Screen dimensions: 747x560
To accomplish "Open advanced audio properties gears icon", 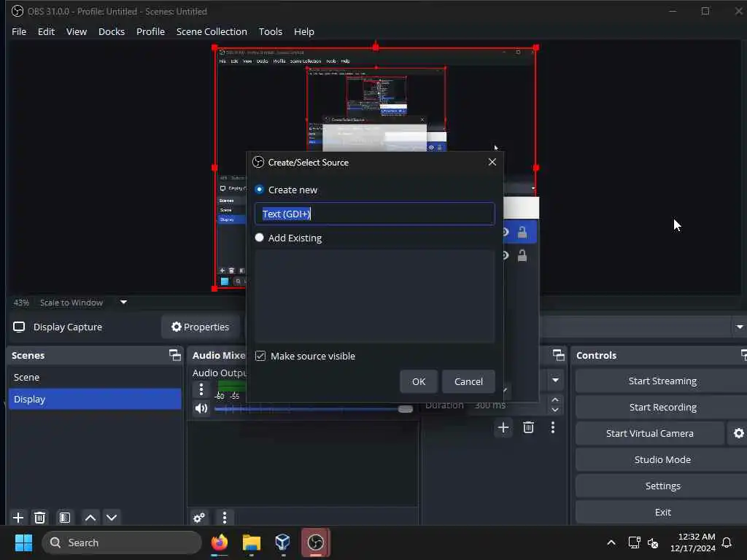I will [x=199, y=517].
